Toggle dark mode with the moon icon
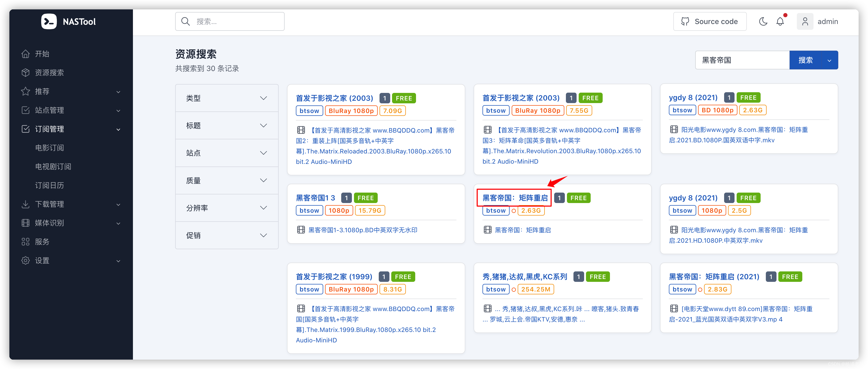Screen dimensions: 868x369 [763, 21]
